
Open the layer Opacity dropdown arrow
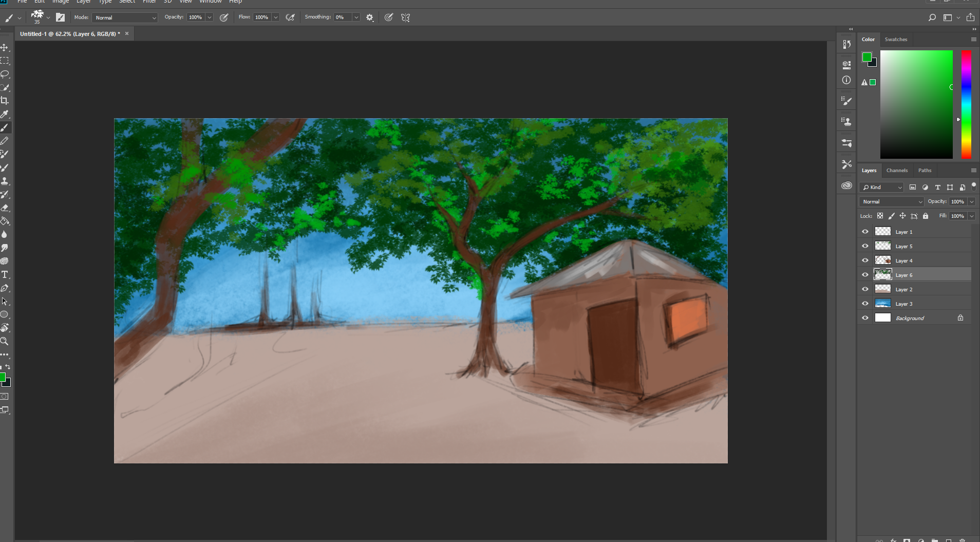971,201
